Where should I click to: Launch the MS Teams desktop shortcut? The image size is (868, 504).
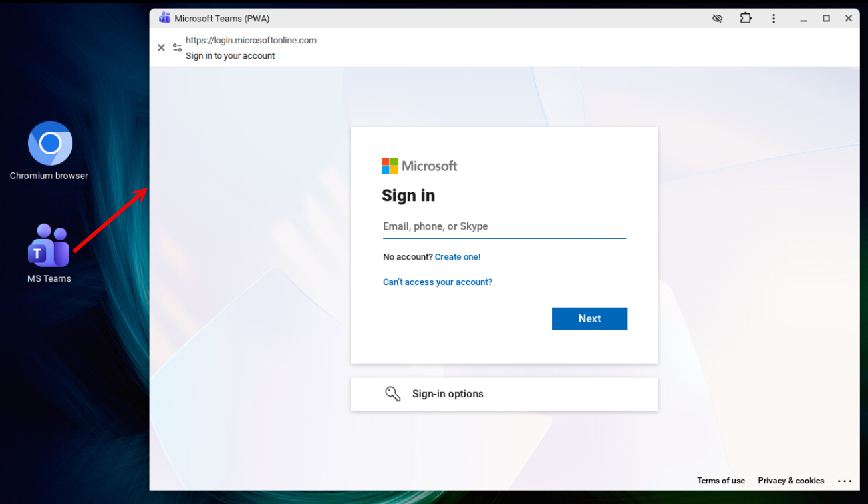coord(49,253)
